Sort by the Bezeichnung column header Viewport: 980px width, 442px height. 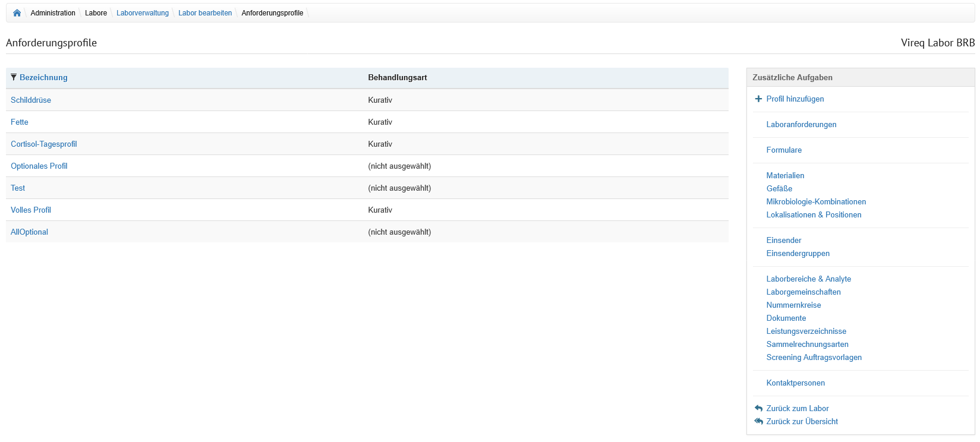pyautogui.click(x=43, y=78)
